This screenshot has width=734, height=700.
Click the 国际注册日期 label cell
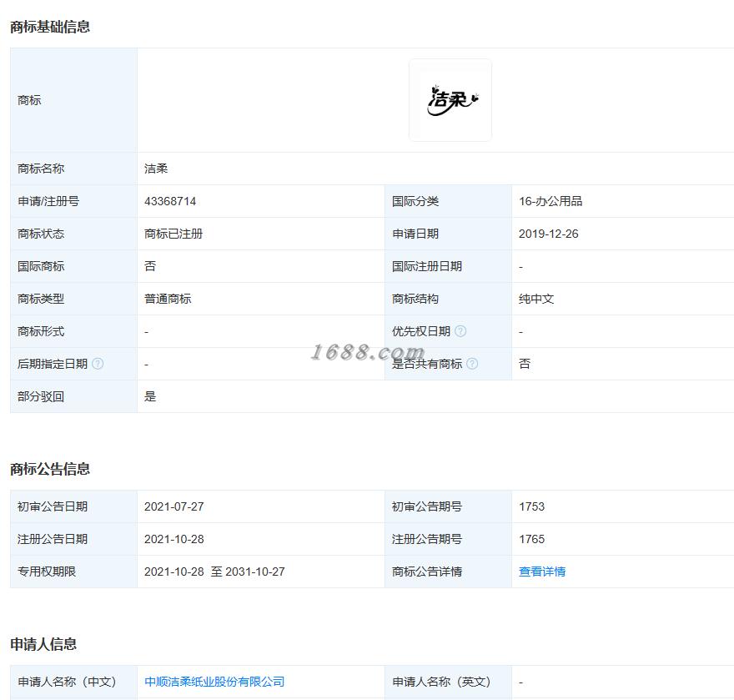(448, 266)
